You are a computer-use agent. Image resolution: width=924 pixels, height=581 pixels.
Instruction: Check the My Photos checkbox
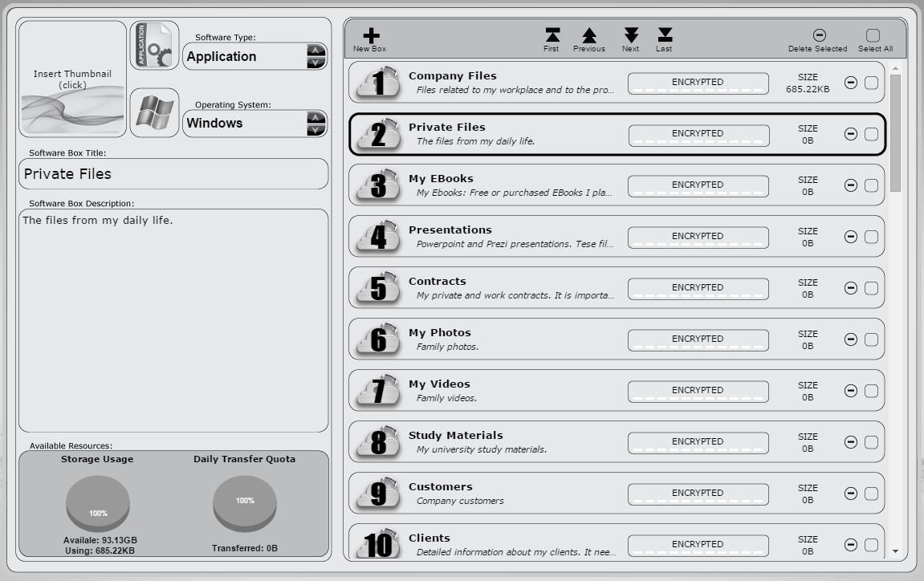pyautogui.click(x=871, y=339)
